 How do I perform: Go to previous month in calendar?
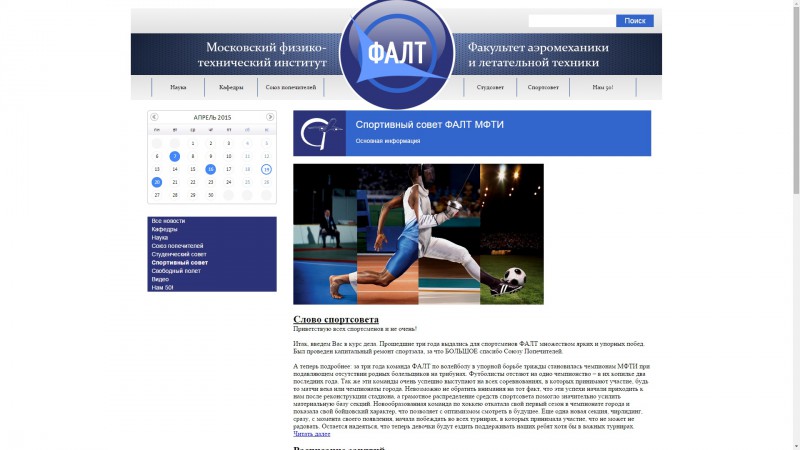(x=154, y=117)
